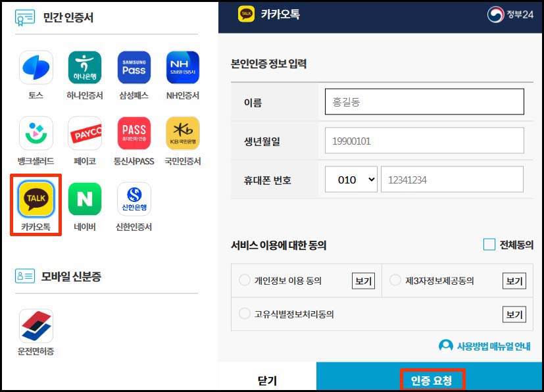Select the Shinhan Bank certificate icon
The height and width of the screenshot is (392, 544).
pos(134,199)
